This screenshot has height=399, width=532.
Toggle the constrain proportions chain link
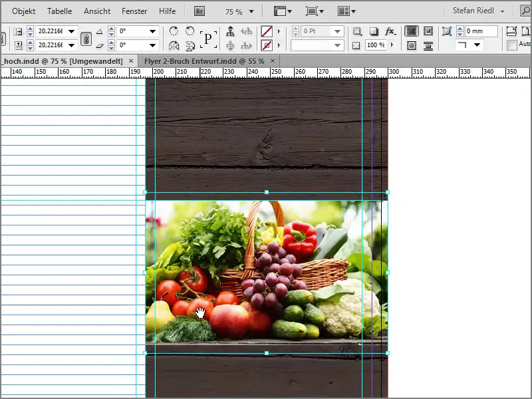point(86,39)
